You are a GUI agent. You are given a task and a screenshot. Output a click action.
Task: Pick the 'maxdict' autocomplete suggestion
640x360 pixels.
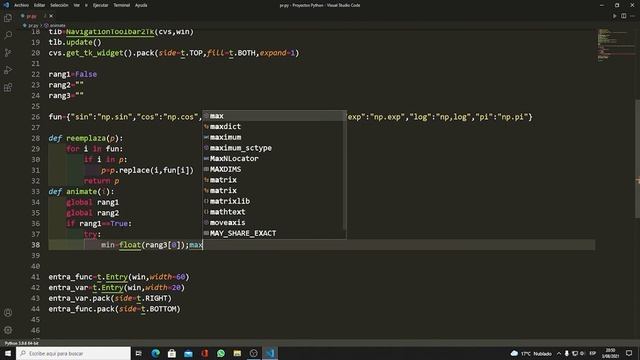tap(274, 127)
